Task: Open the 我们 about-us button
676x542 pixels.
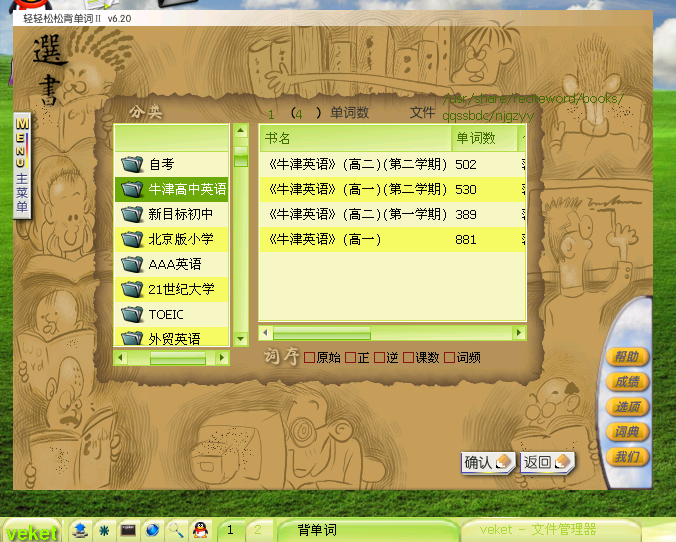Action: (627, 457)
